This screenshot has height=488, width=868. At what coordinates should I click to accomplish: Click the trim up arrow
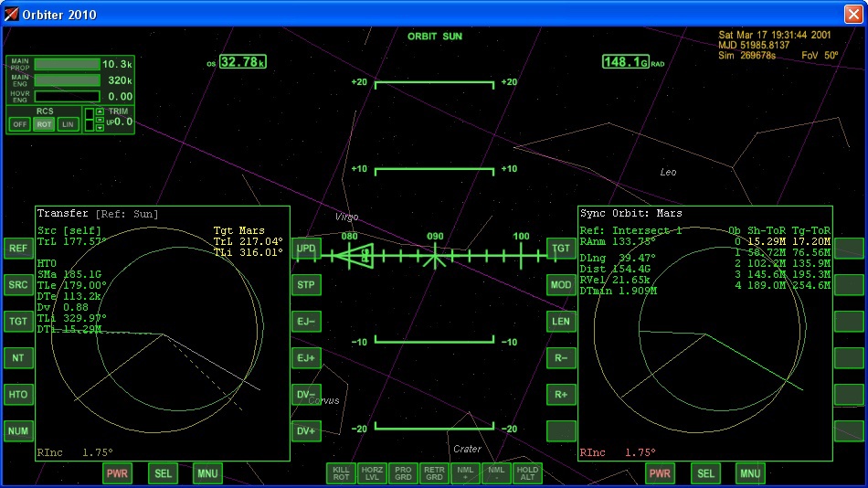click(x=100, y=112)
